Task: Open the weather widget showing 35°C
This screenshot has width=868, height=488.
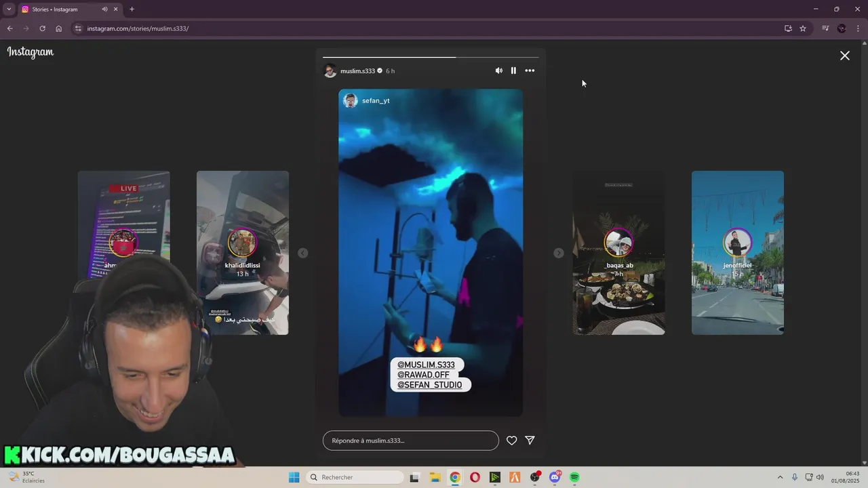Action: pyautogui.click(x=27, y=477)
